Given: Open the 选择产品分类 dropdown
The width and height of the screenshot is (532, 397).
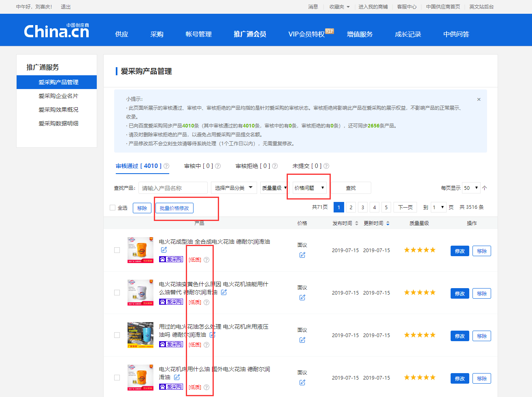Looking at the screenshot, I should point(234,188).
